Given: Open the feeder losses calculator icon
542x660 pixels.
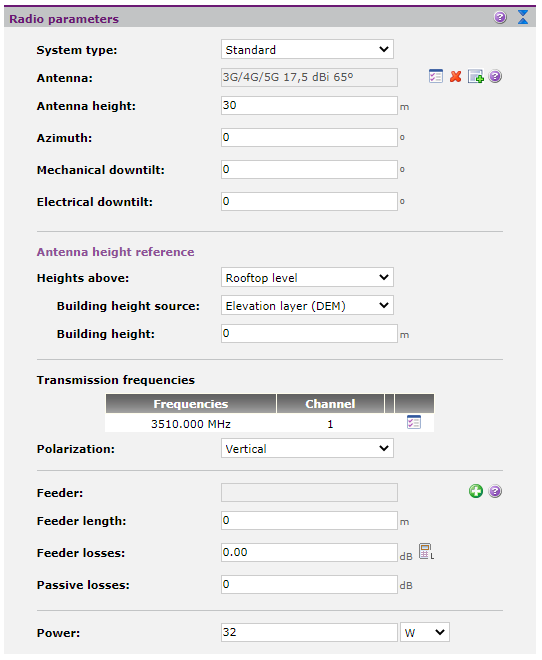Looking at the screenshot, I should (426, 551).
